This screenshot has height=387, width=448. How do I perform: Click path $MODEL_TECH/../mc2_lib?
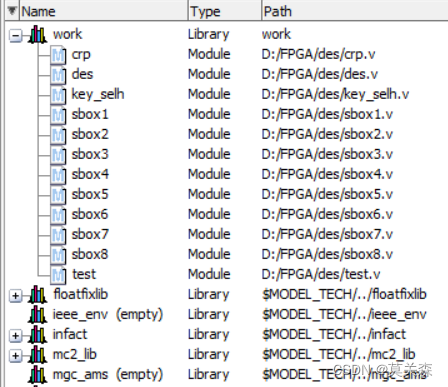(339, 355)
